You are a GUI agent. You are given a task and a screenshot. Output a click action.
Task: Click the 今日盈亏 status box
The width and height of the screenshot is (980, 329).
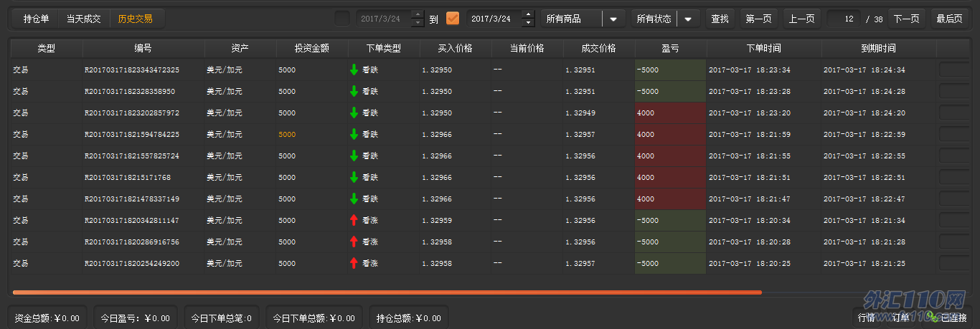pyautogui.click(x=136, y=318)
